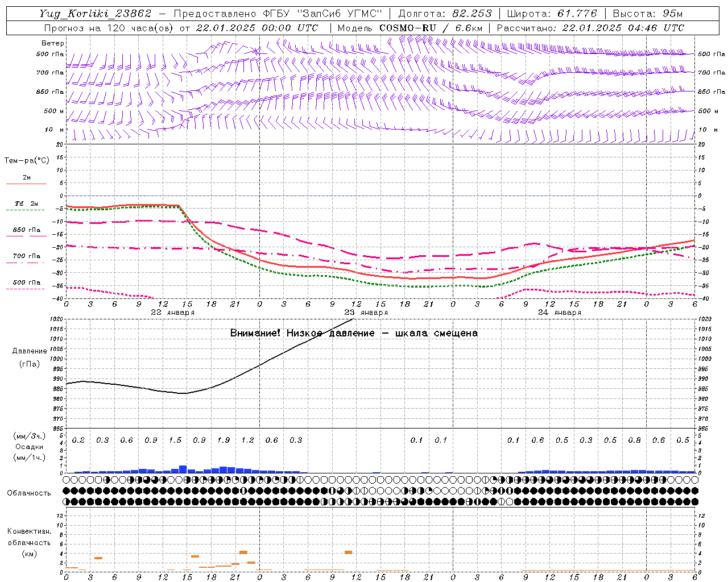Click the Осадки precipitation label
This screenshot has height=582, width=728.
(x=30, y=447)
